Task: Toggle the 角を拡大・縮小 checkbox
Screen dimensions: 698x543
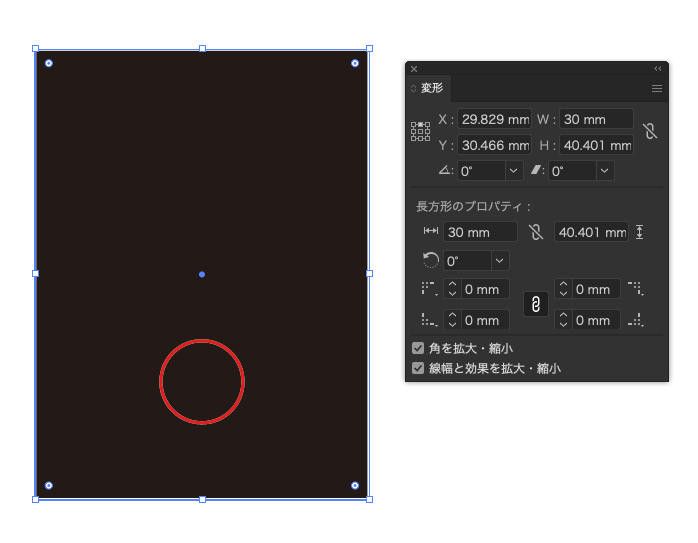Action: pos(418,349)
